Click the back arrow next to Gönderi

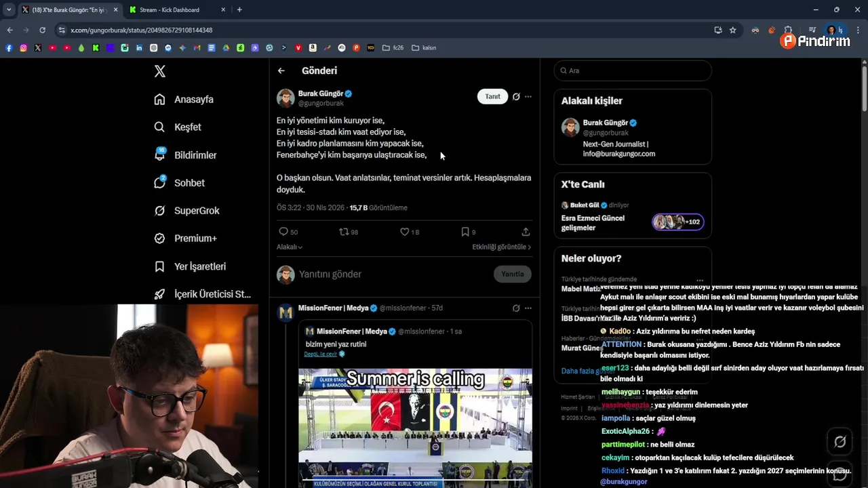[281, 70]
